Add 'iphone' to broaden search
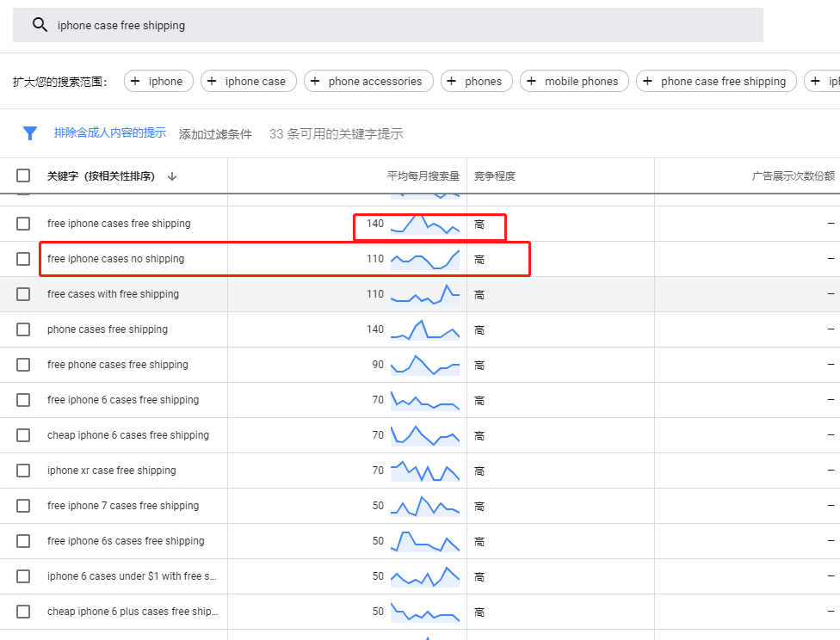840x640 pixels. pos(158,81)
